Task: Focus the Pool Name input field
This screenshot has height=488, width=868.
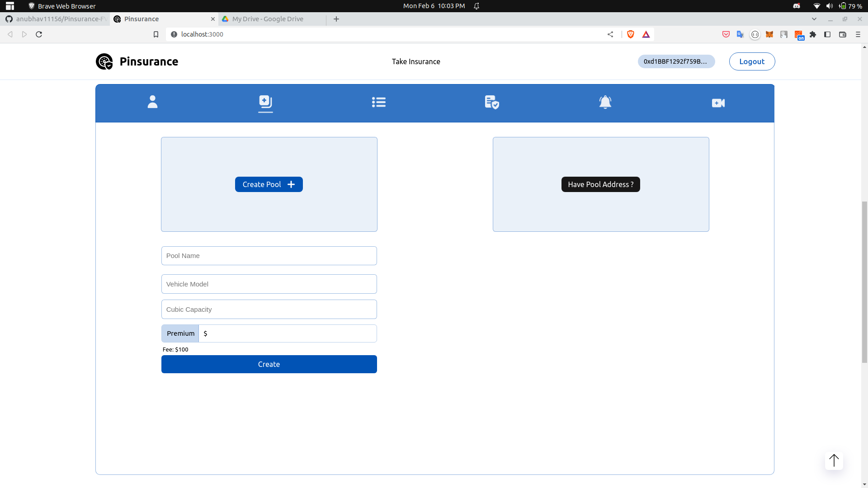Action: click(269, 256)
